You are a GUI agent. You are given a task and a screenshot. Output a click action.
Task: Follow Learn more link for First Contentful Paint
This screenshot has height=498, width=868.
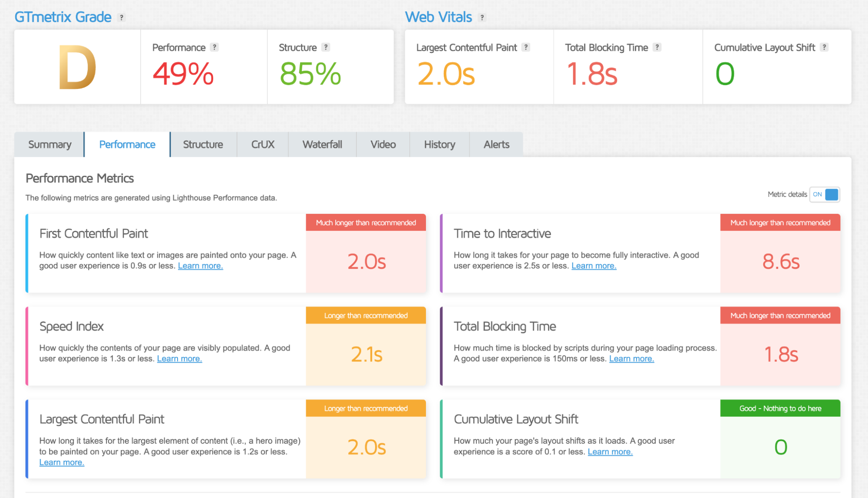tap(200, 266)
